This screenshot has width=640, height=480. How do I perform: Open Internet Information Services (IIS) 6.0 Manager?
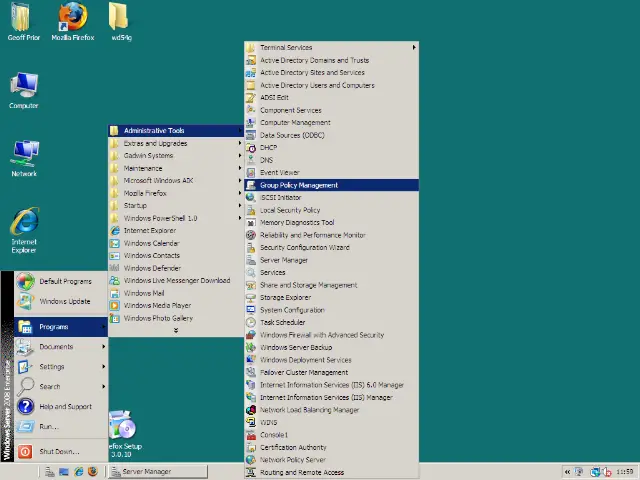click(x=331, y=385)
